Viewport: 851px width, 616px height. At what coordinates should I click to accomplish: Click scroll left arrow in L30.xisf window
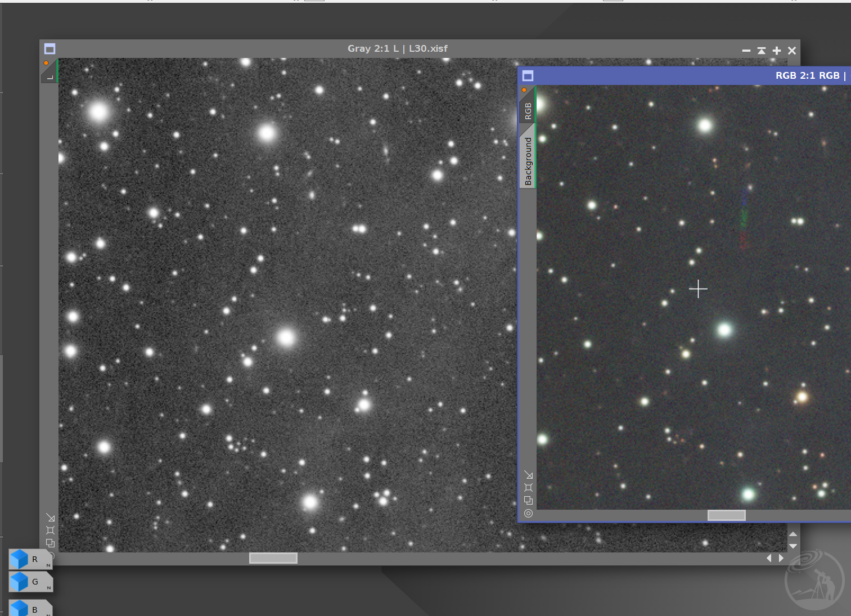769,558
